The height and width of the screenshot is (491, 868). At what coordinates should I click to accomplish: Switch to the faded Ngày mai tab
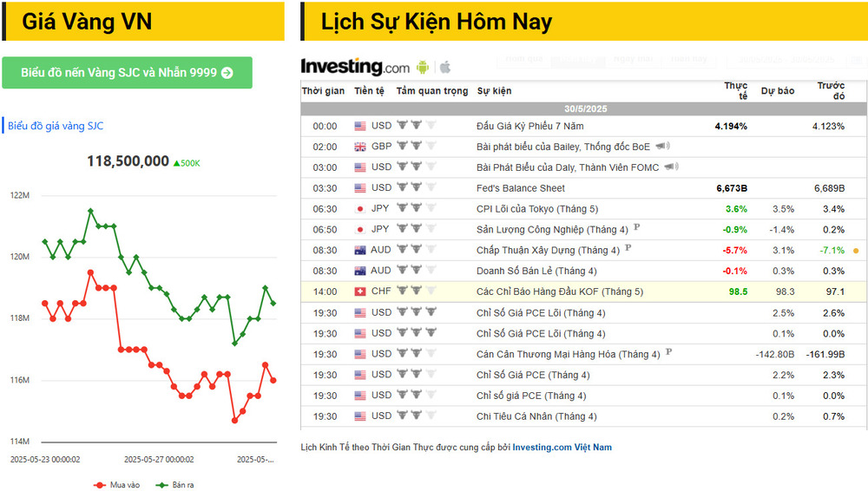[633, 59]
